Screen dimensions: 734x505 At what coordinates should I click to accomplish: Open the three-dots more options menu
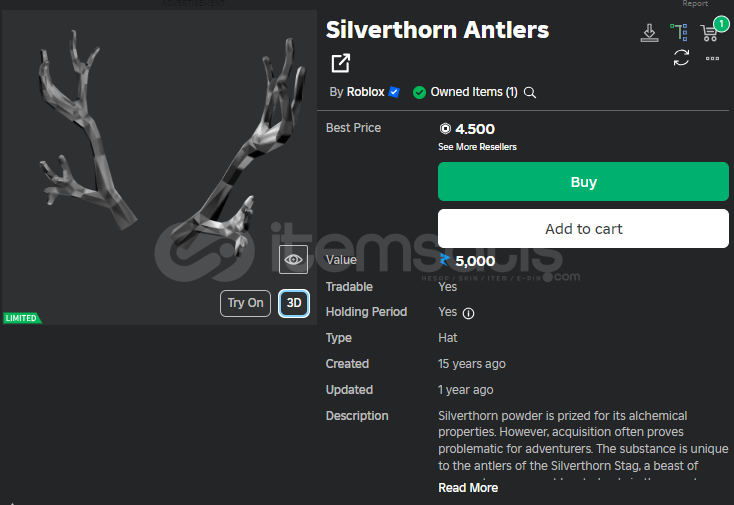click(712, 59)
